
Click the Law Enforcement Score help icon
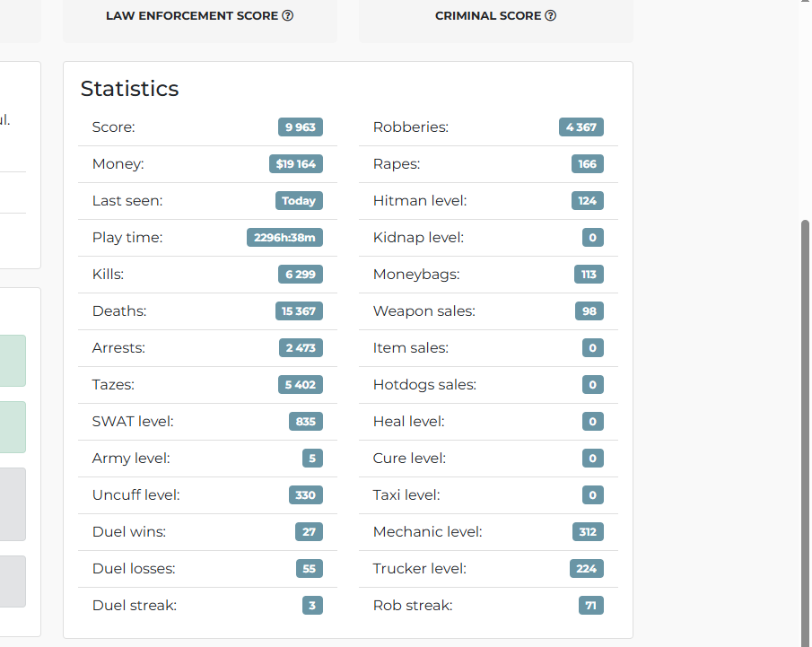coord(287,15)
